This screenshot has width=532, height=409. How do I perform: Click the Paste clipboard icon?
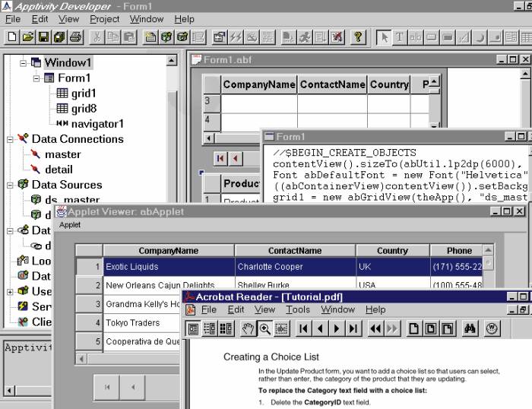(x=129, y=36)
